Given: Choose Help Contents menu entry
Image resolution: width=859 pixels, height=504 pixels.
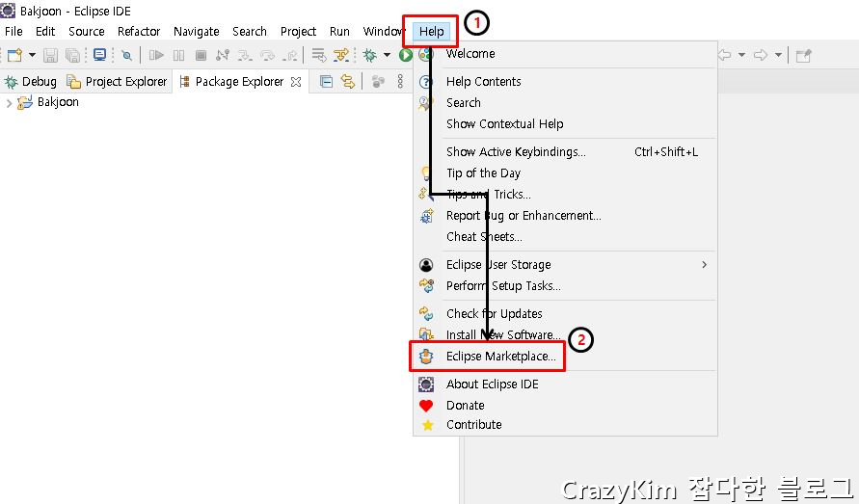Looking at the screenshot, I should 565,82.
